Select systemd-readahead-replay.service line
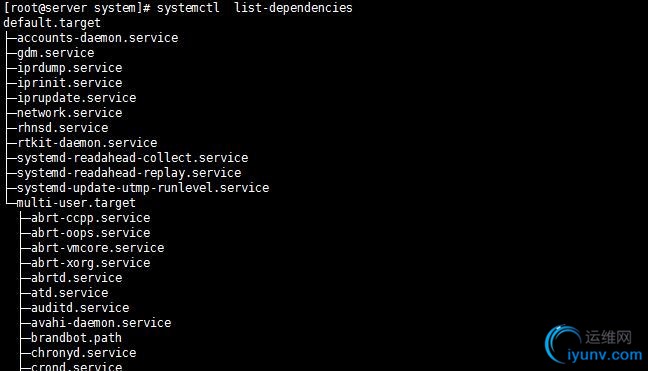Viewport: 648px width, 371px height. click(129, 173)
